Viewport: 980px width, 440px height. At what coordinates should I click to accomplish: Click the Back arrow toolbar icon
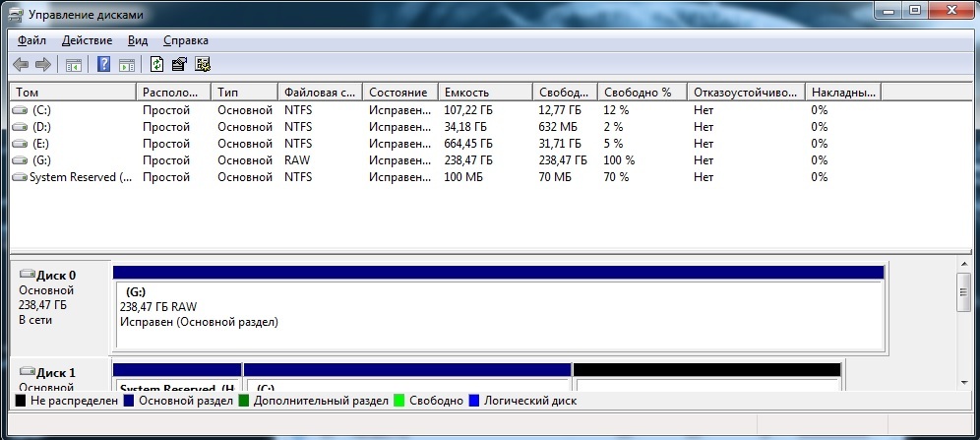tap(21, 64)
